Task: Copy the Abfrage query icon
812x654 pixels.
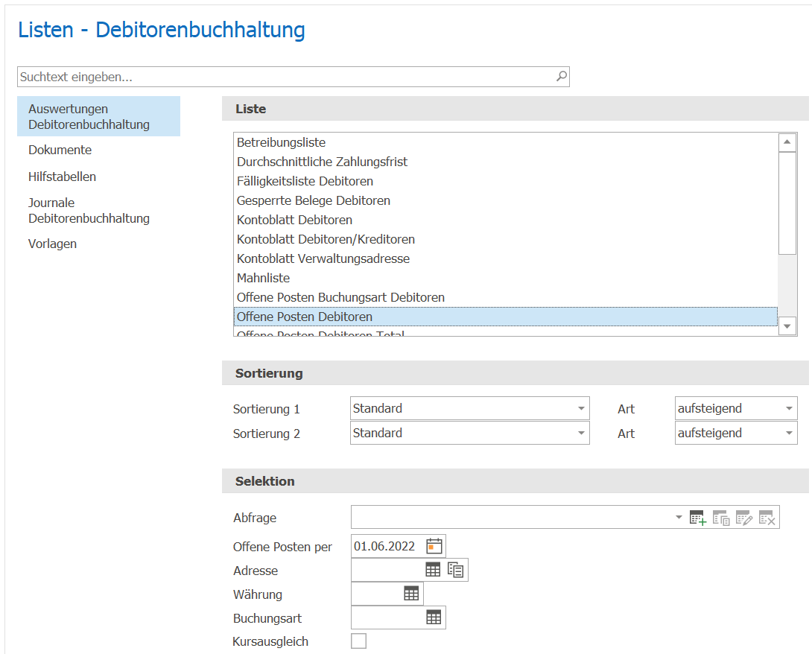Action: coord(721,517)
